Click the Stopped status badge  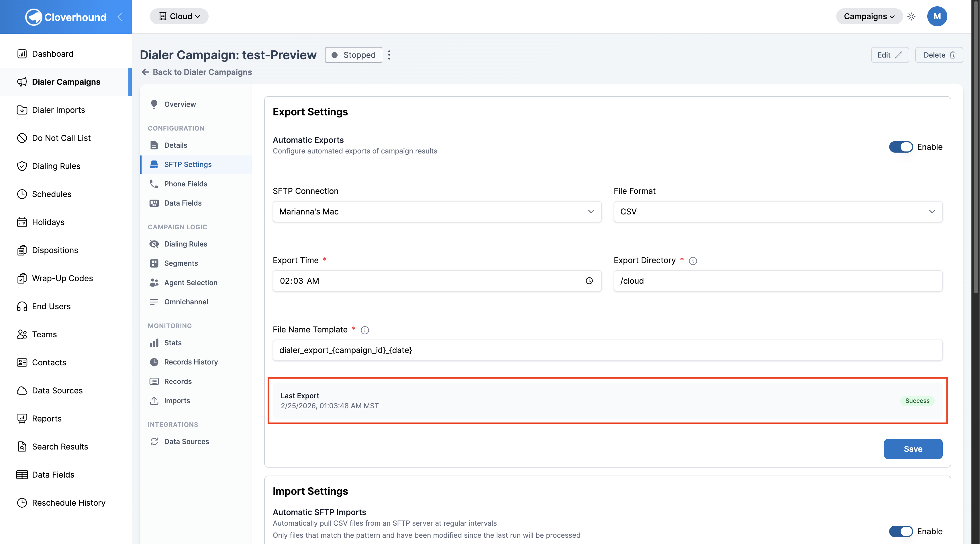(x=353, y=55)
